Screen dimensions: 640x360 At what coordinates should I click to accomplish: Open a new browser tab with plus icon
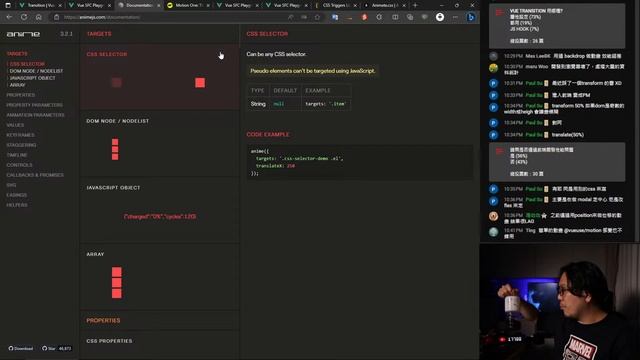(x=415, y=5)
